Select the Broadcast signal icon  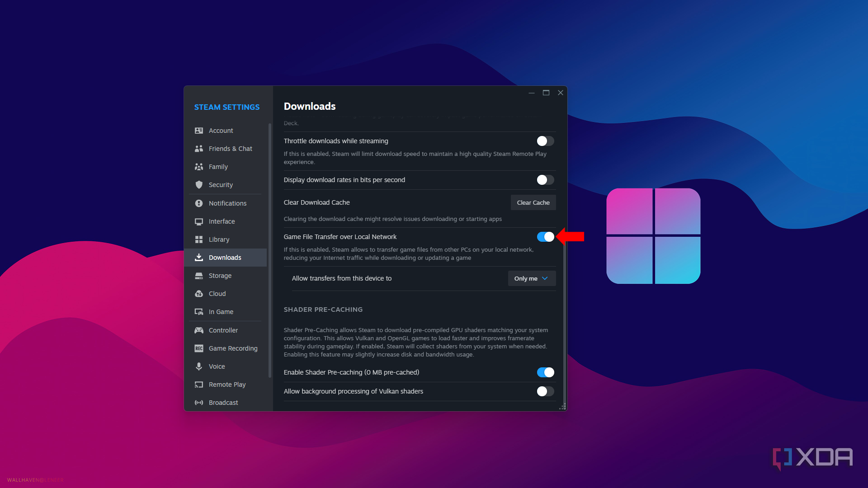pyautogui.click(x=199, y=402)
